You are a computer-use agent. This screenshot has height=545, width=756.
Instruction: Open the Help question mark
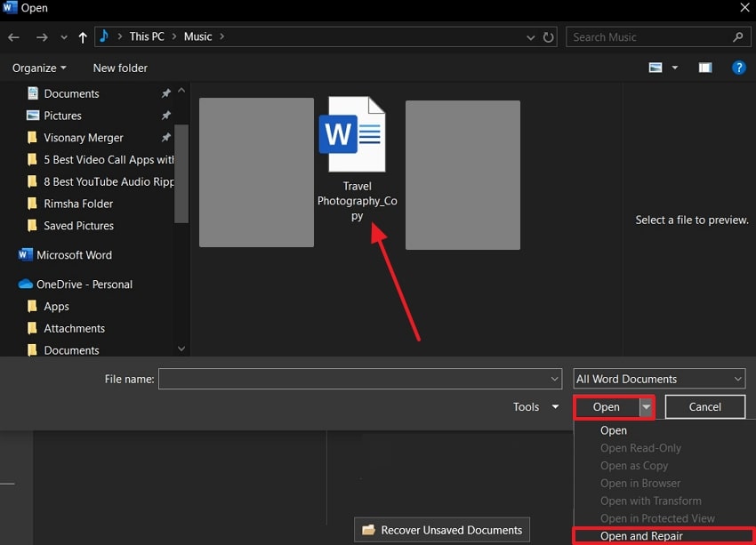738,68
